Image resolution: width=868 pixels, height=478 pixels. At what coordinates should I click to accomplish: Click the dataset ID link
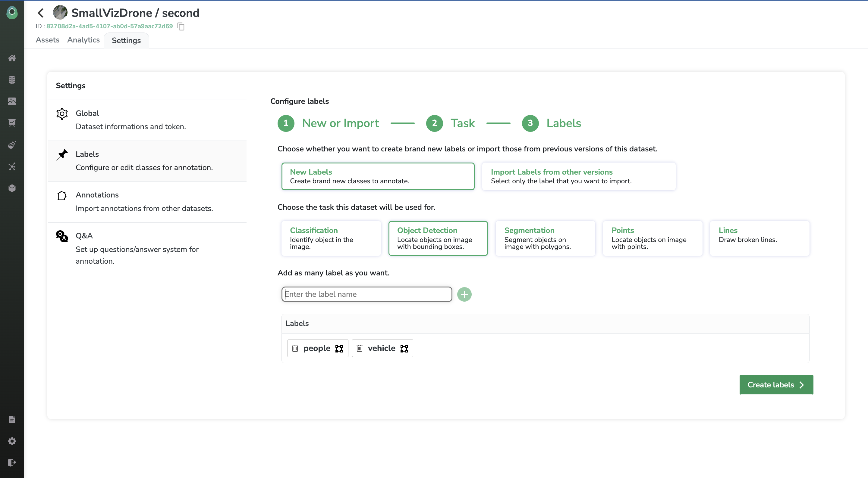click(109, 26)
